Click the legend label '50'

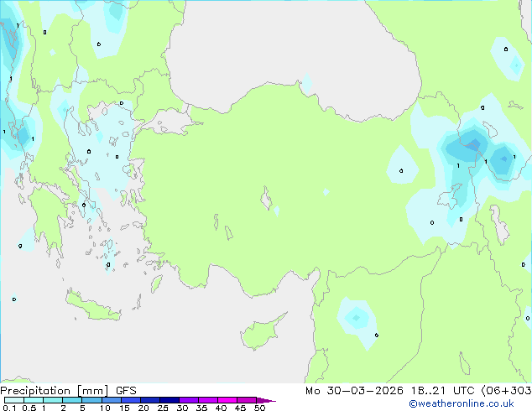pyautogui.click(x=259, y=408)
